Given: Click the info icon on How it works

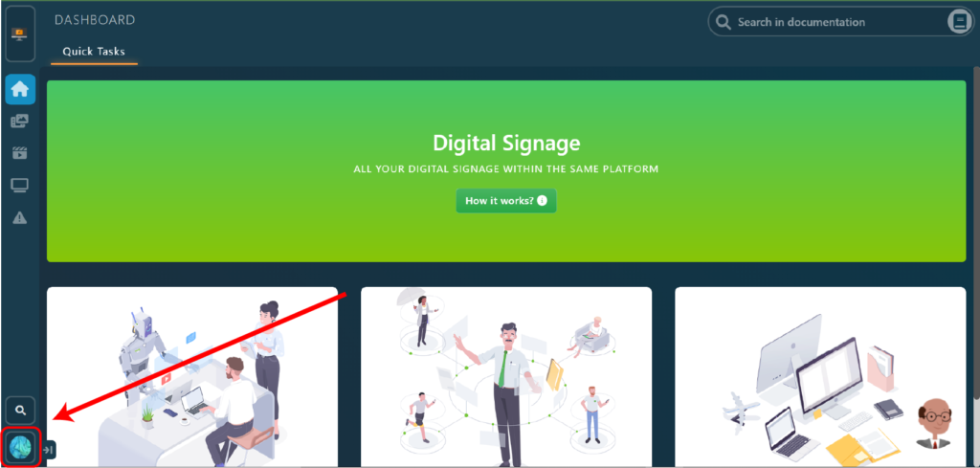Looking at the screenshot, I should click(x=542, y=201).
